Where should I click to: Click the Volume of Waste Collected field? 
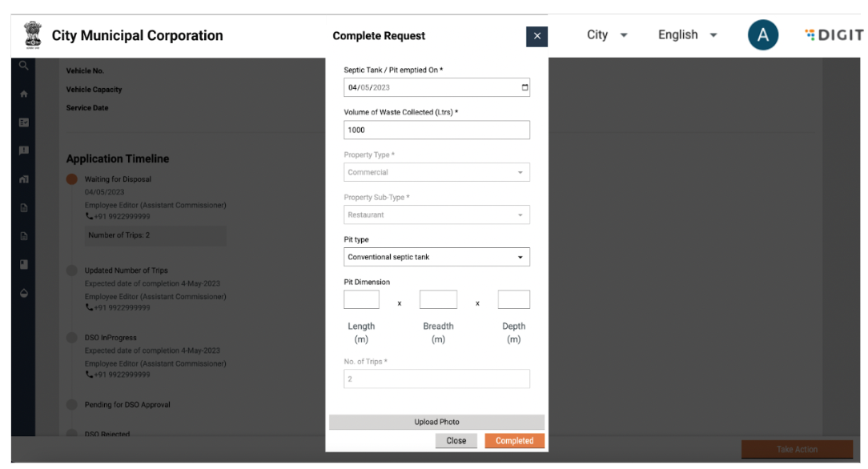coord(436,130)
